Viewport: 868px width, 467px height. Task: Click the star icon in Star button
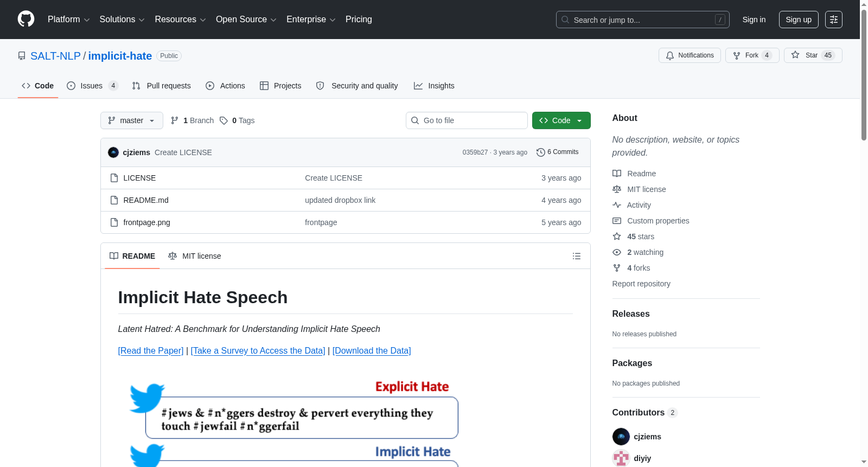pos(795,55)
